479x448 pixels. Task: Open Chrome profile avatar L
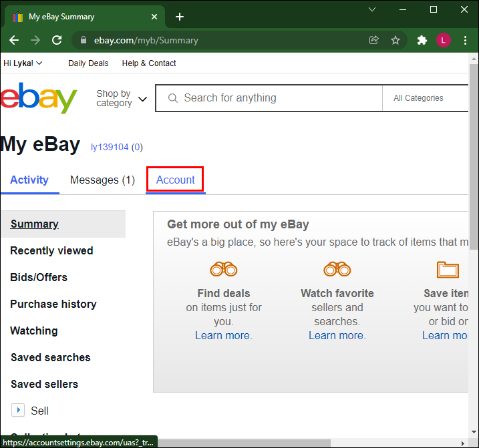click(x=443, y=40)
